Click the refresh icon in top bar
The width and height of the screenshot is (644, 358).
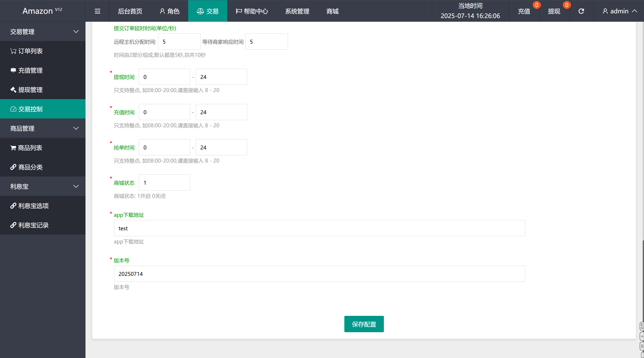(x=581, y=11)
